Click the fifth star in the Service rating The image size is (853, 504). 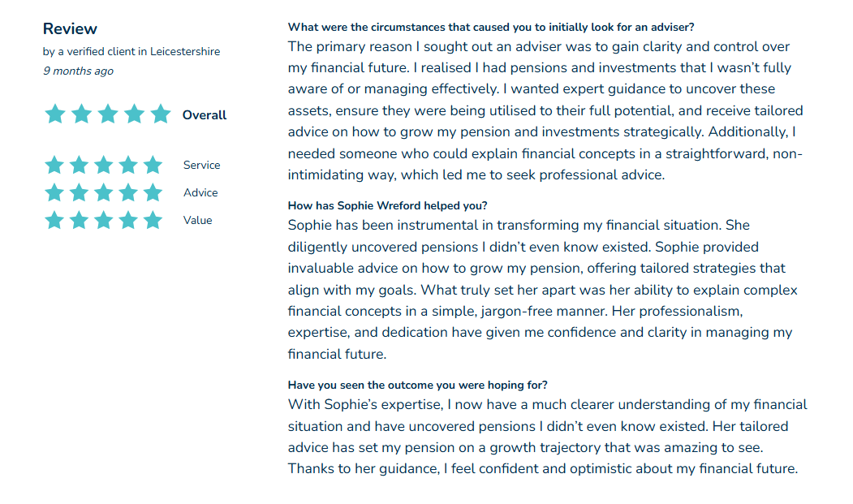(153, 166)
